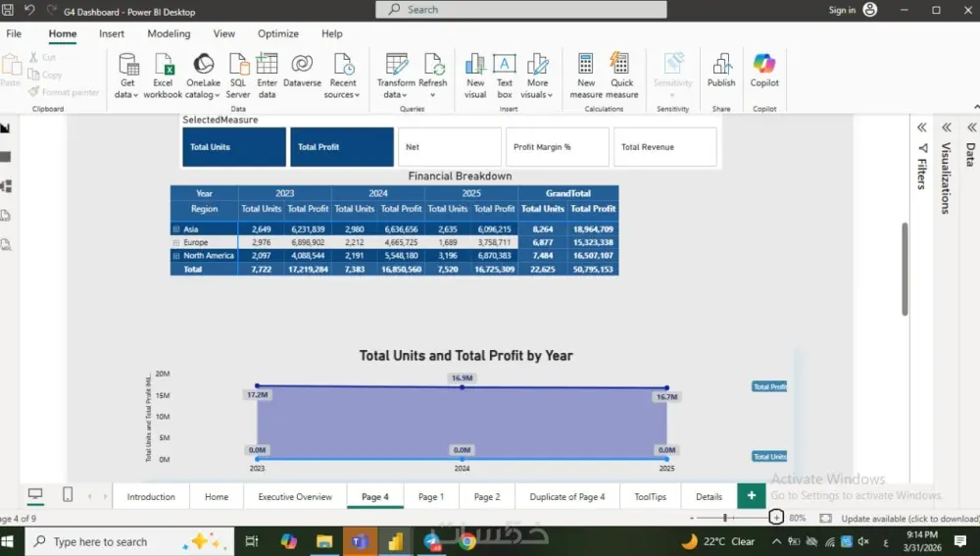Image resolution: width=980 pixels, height=556 pixels.
Task: Open Microsoft Teams from taskbar
Action: point(360,541)
